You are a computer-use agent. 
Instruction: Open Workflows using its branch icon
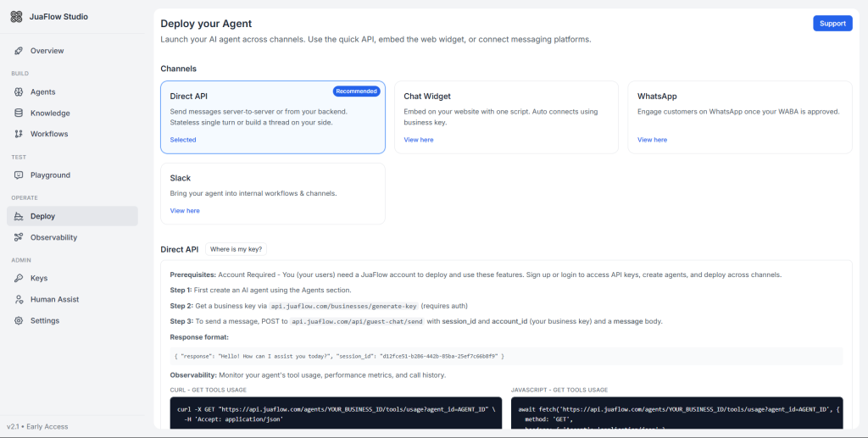19,134
